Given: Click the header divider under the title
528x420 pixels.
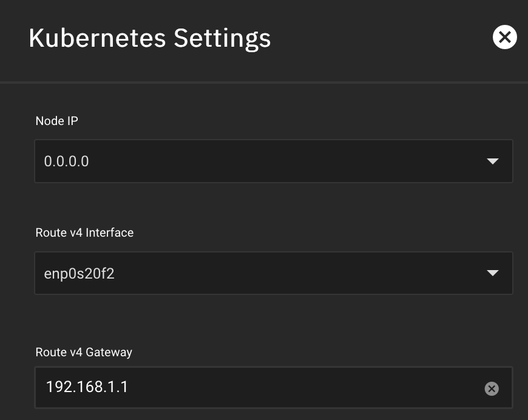Looking at the screenshot, I should tap(264, 82).
